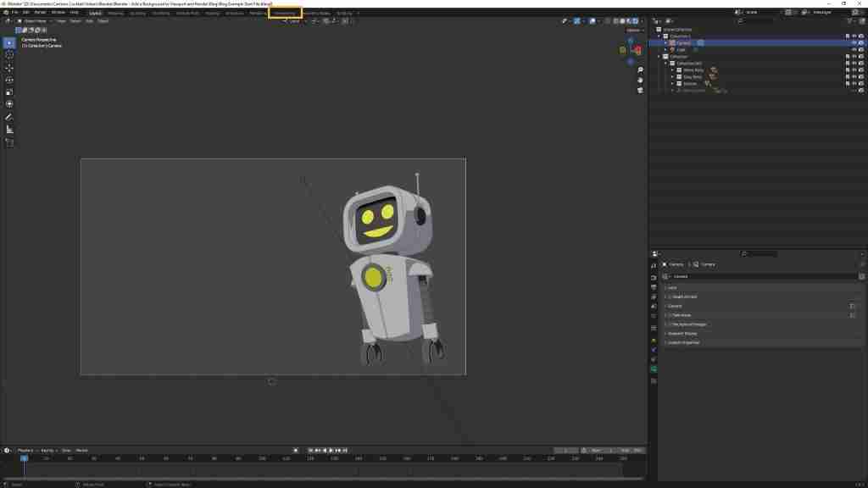The image size is (868, 488).
Task: Open Tool properties tab
Action: coord(654,265)
